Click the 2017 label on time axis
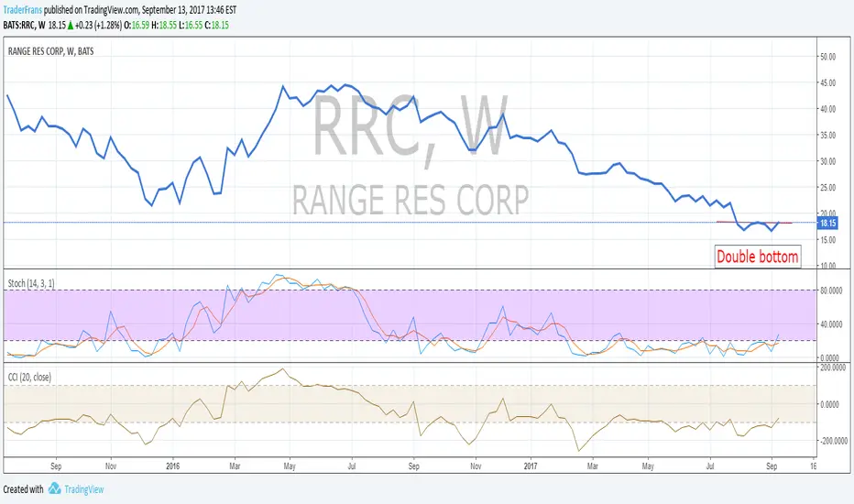This screenshot has height=504, width=854. click(x=531, y=466)
